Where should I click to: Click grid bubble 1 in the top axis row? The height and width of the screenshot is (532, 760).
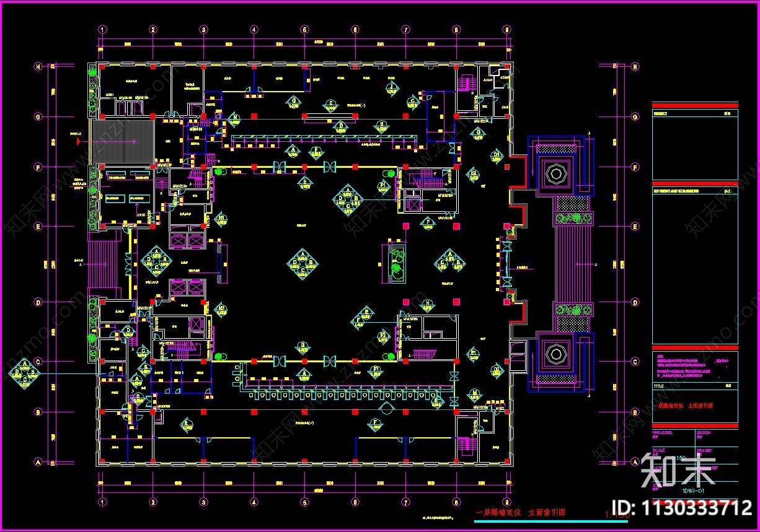tap(102, 29)
